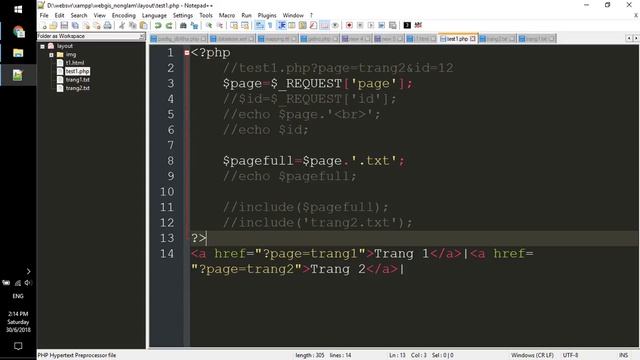Toggle word wrap in toolbar

pyautogui.click(x=260, y=26)
